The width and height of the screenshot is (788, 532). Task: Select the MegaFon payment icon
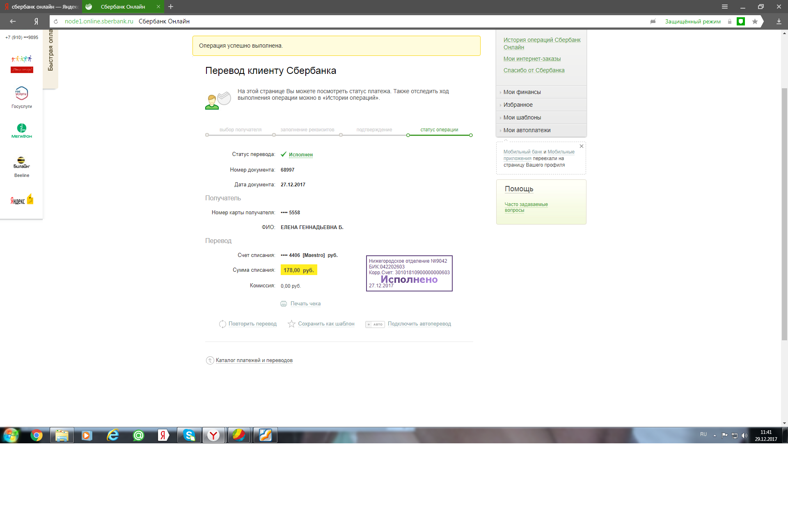(22, 130)
